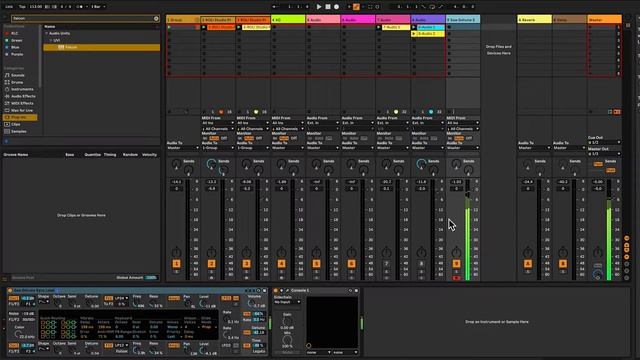The height and width of the screenshot is (360, 640).
Task: Toggle the A Reverb return track activator
Action: (528, 264)
